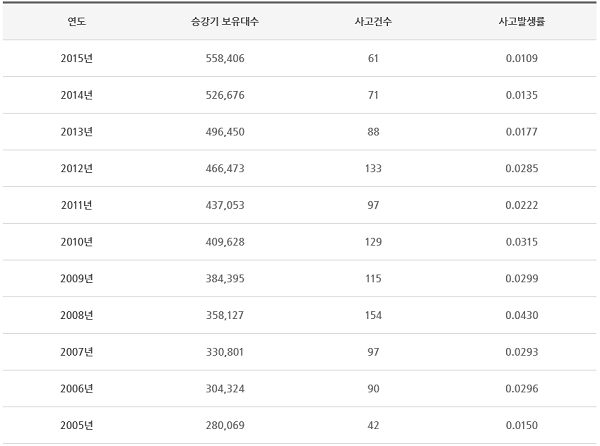Select accident rate value 0.0430
The width and height of the screenshot is (600, 446).
coord(522,315)
